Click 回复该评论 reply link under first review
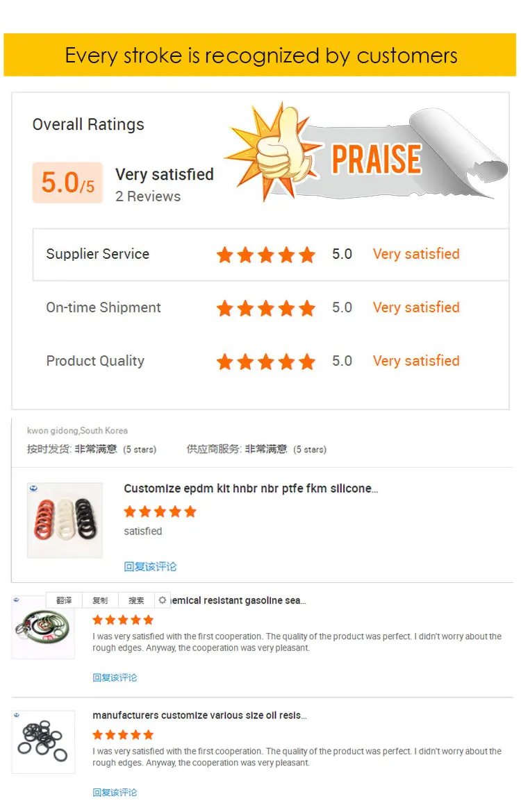 pyautogui.click(x=150, y=566)
